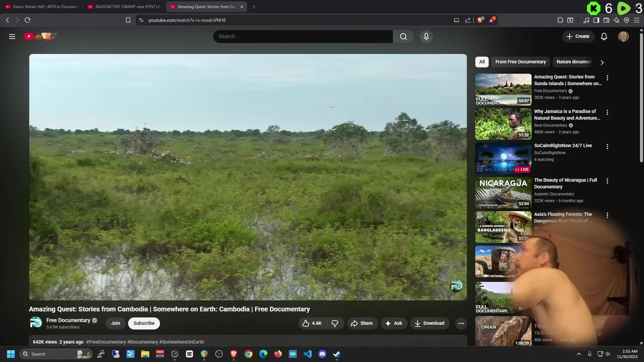Bookmark this page icon
Image resolution: width=644 pixels, height=362 pixels.
tap(128, 20)
